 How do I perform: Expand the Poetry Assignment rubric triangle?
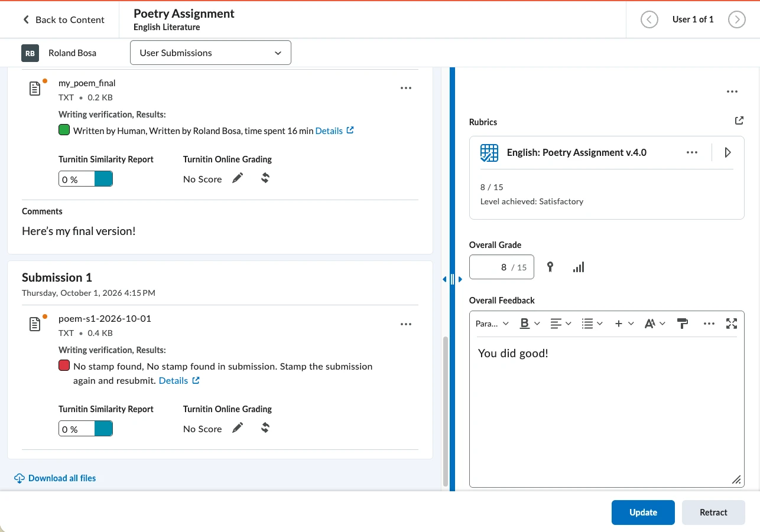[x=728, y=153]
